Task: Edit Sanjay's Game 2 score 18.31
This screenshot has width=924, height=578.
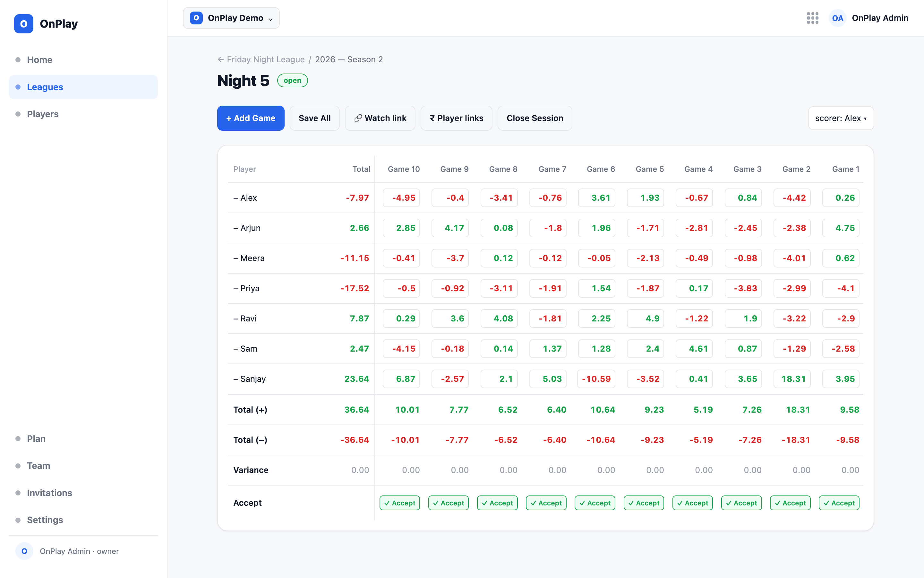Action: pos(792,379)
